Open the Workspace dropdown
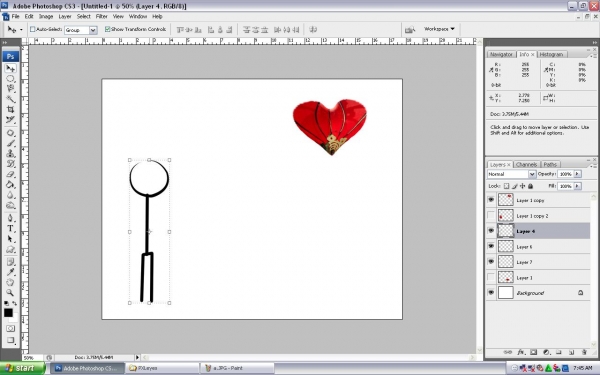600x375 pixels. (x=439, y=29)
